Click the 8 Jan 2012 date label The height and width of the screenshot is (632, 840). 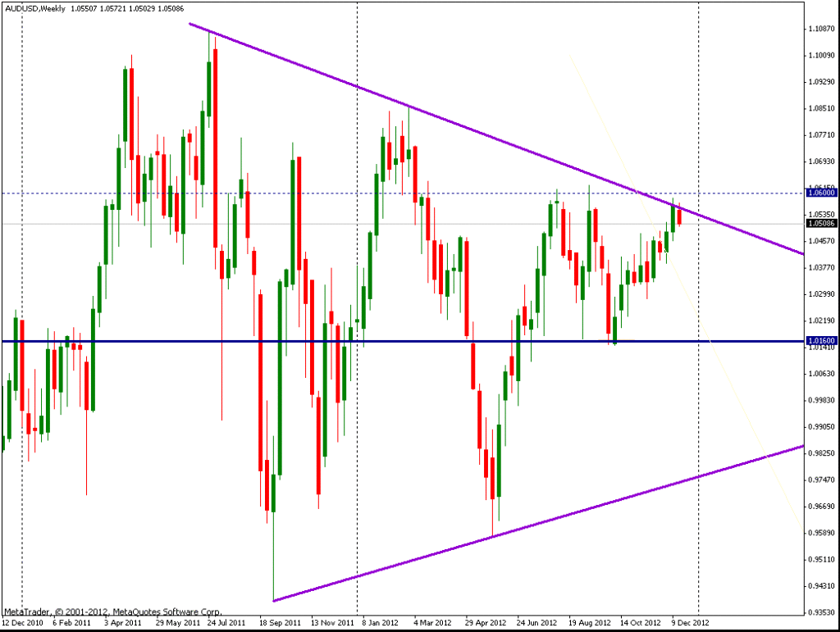pos(380,622)
